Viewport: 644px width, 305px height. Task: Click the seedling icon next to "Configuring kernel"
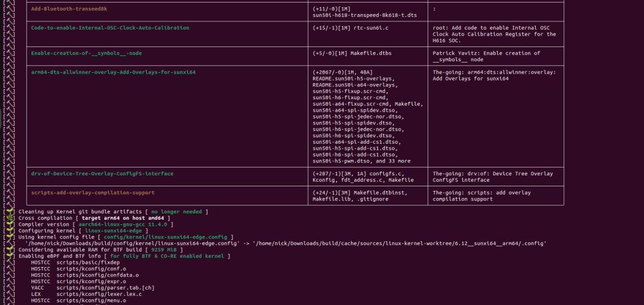(9, 231)
